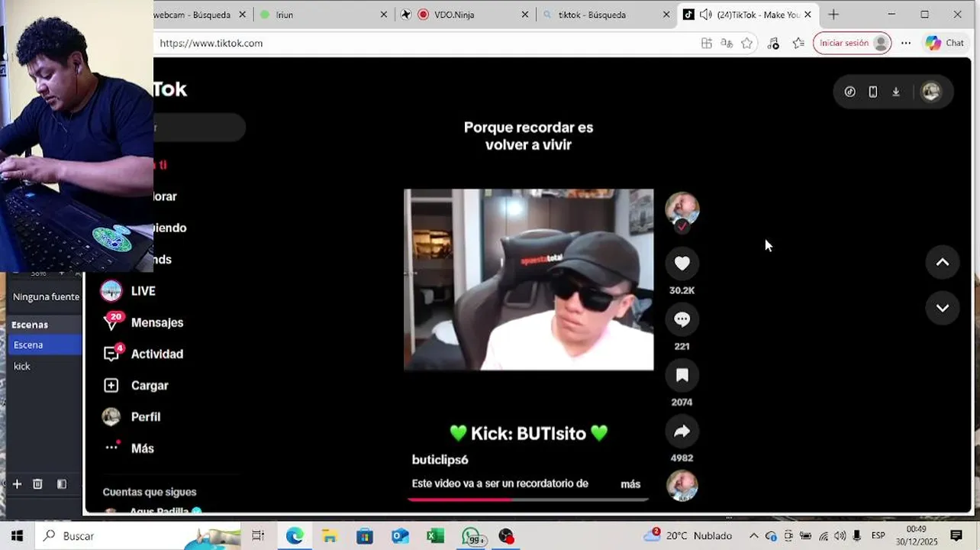Viewport: 980px width, 550px height.
Task: Click the translate page icon in address bar
Action: pyautogui.click(x=727, y=44)
